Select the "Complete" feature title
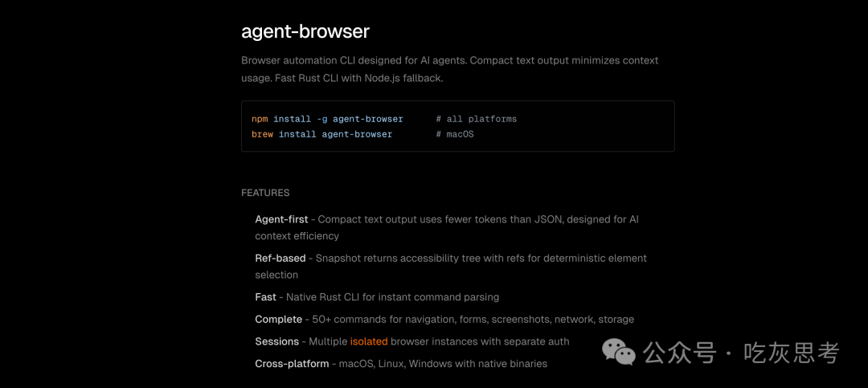Image resolution: width=868 pixels, height=388 pixels. coord(279,319)
